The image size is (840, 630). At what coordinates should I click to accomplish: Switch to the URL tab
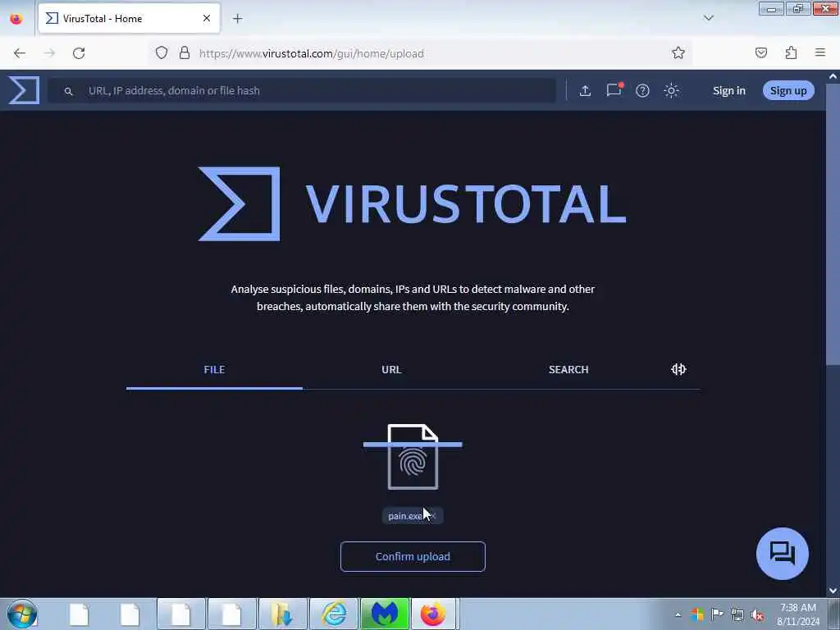click(x=391, y=370)
